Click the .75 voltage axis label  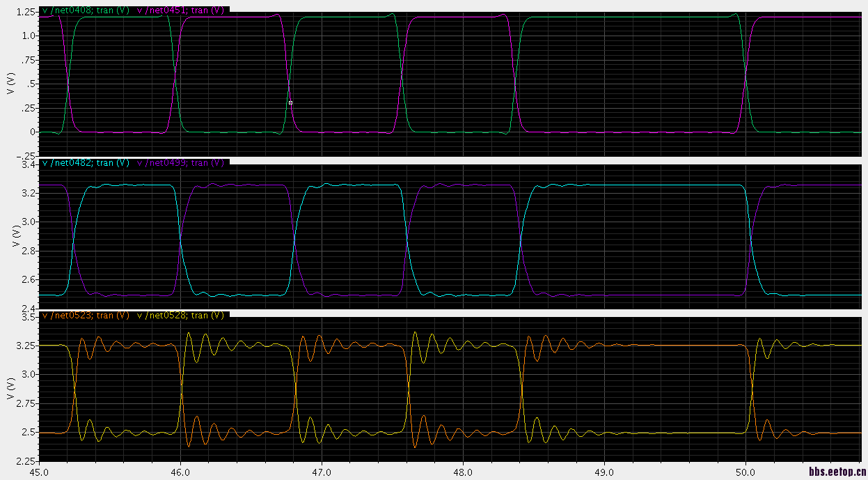click(29, 60)
